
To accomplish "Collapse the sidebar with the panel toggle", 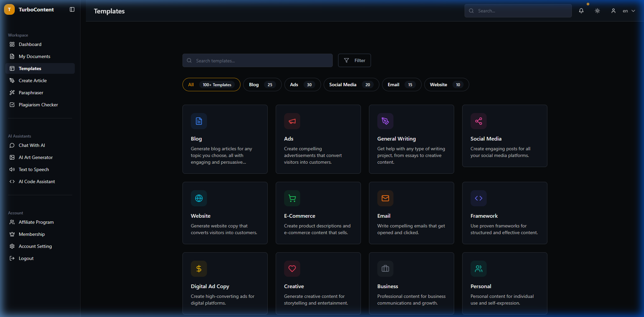I will tap(72, 9).
